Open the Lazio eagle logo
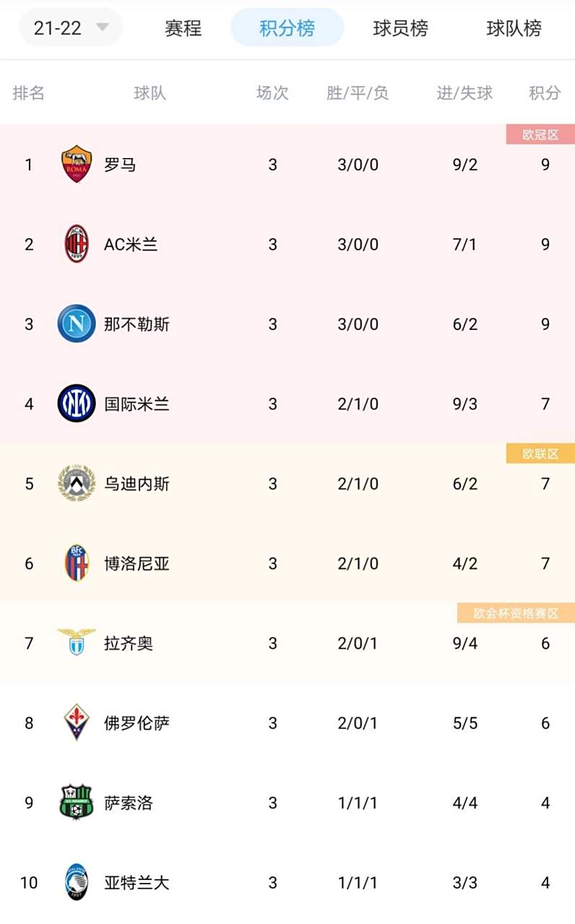 click(77, 642)
